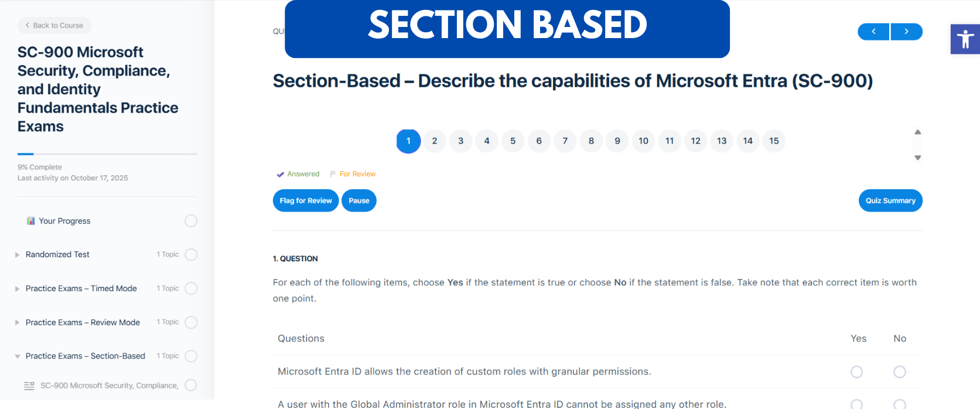Go to the previous question arrow
The image size is (980, 409).
(x=873, y=32)
